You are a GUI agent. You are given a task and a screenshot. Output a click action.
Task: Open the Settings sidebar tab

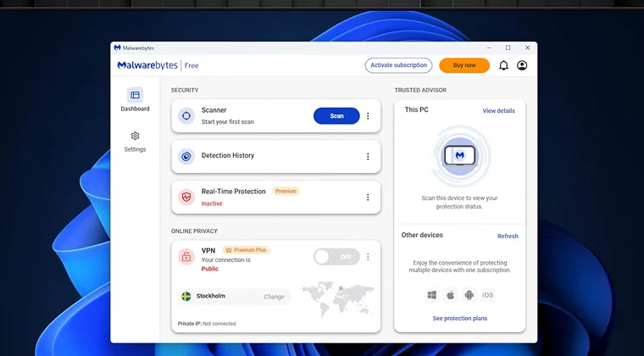point(135,141)
